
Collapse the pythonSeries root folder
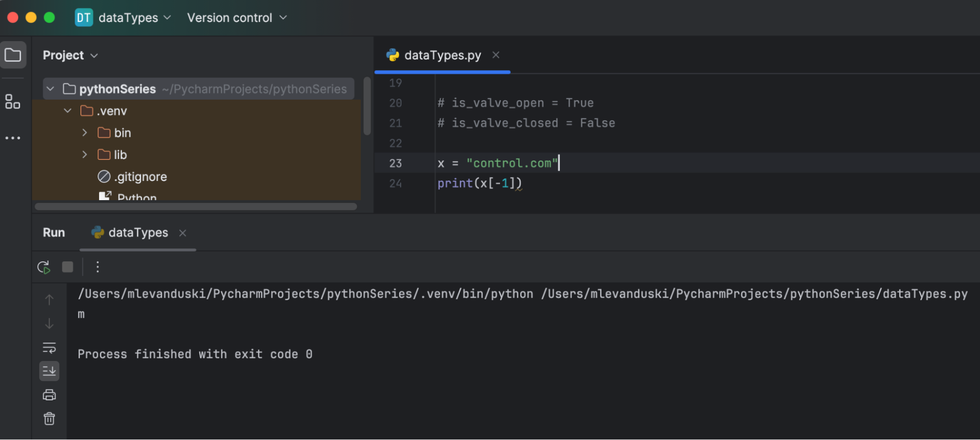tap(50, 89)
